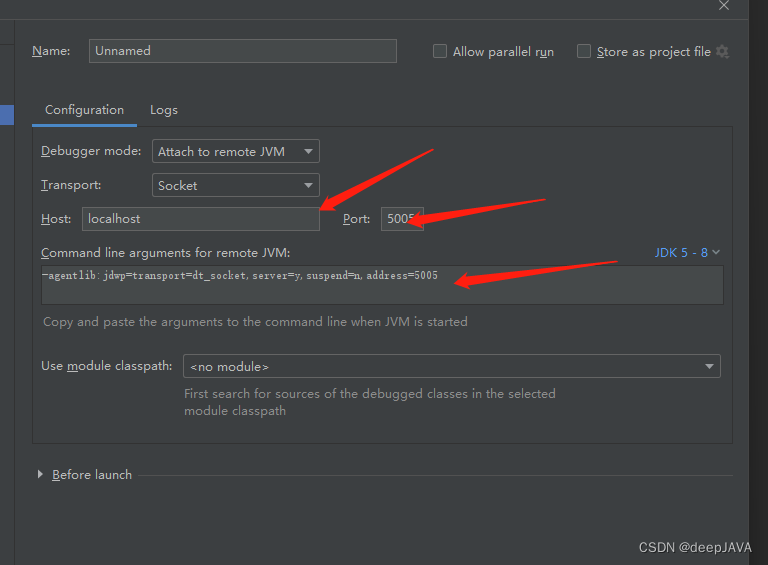Click the remote JVM command line arguments box
The height and width of the screenshot is (565, 768).
[382, 285]
